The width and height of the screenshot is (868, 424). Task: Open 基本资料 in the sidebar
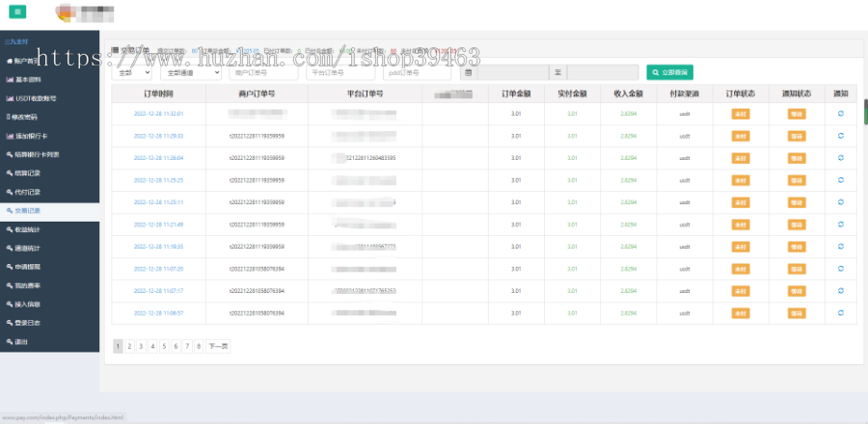(50, 79)
